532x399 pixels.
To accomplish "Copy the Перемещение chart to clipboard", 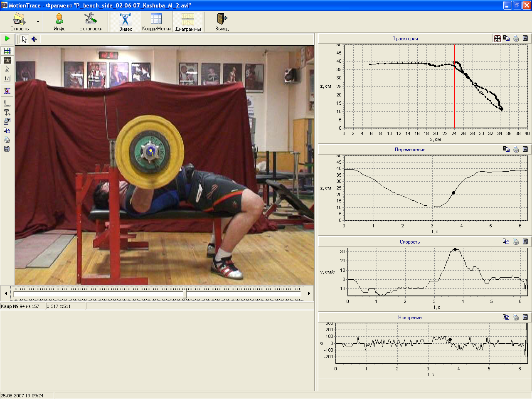I will (506, 149).
